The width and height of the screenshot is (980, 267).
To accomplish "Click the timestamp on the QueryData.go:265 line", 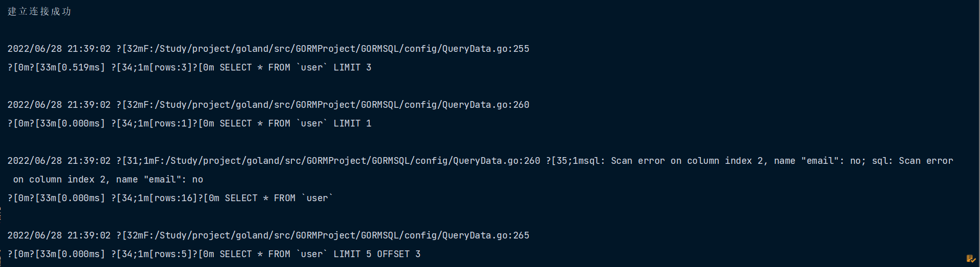I will click(59, 235).
